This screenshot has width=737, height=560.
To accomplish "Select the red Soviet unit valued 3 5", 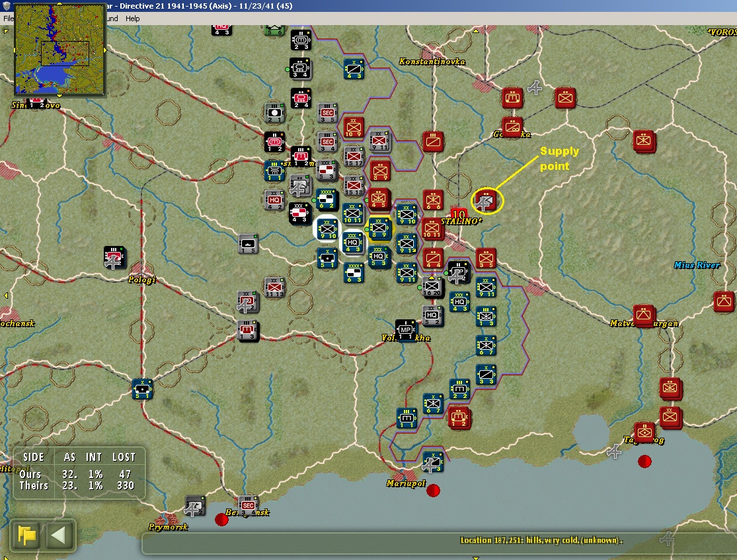I will (x=486, y=258).
